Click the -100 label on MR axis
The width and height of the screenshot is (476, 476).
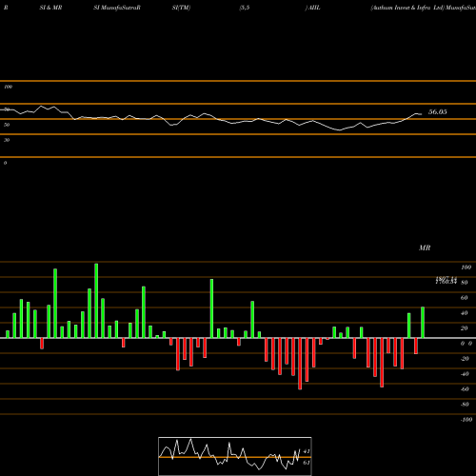pyautogui.click(x=466, y=420)
